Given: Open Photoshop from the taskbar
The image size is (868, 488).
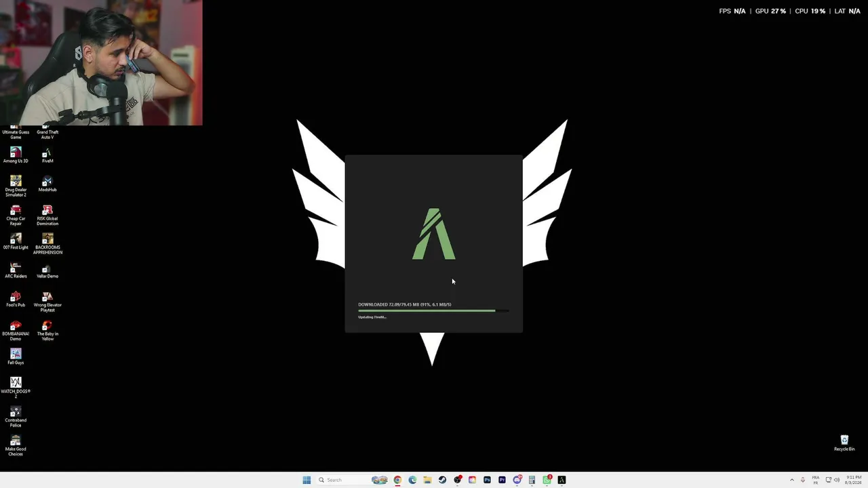Looking at the screenshot, I should coord(487,480).
